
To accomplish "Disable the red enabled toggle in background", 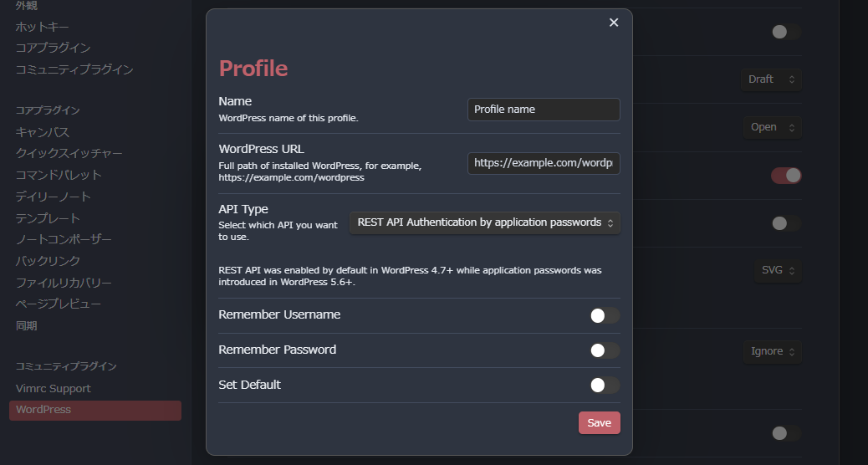I will click(785, 176).
